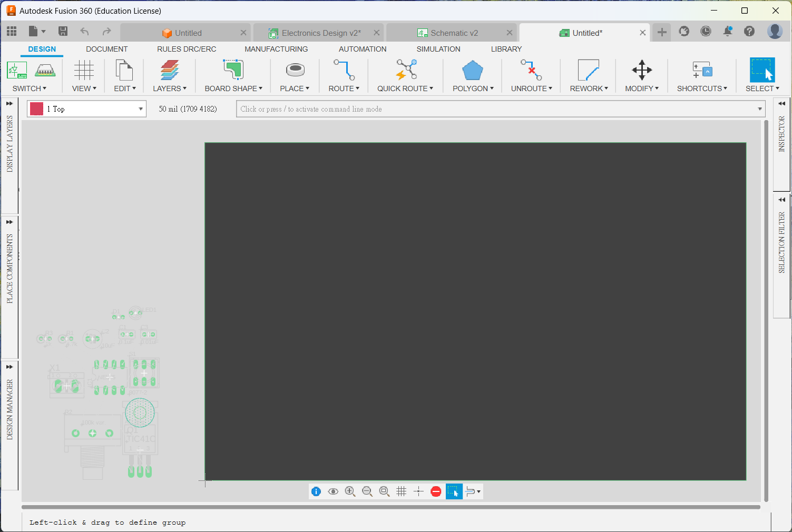Viewport: 792px width, 532px height.
Task: Click the red stop command icon
Action: 436,491
